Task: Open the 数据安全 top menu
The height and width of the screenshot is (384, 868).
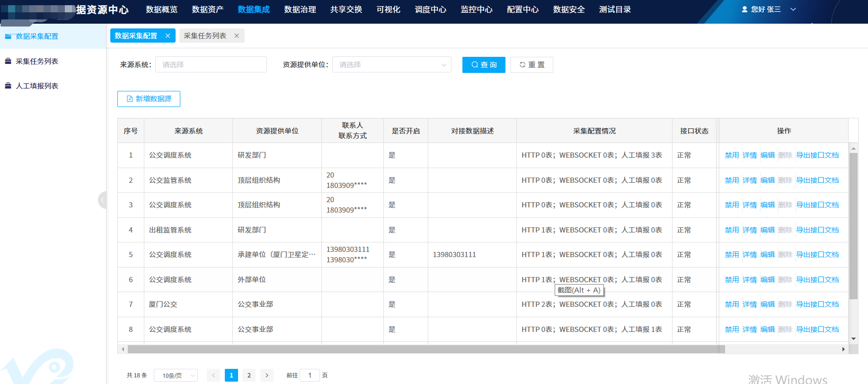Action: coord(569,9)
